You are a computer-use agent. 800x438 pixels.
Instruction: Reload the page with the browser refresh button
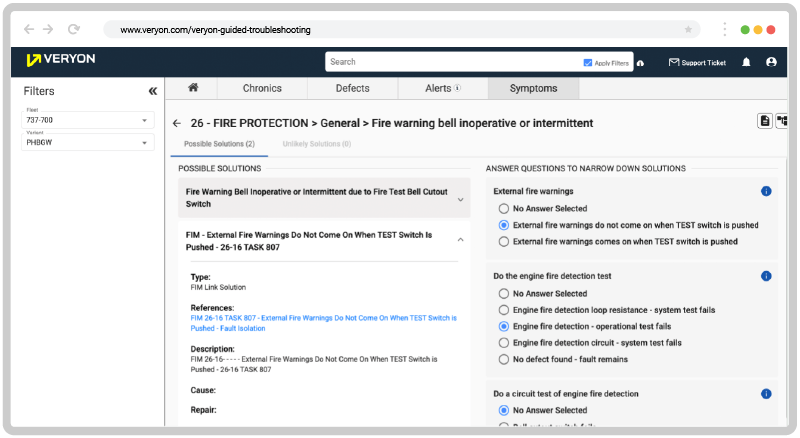pos(74,30)
